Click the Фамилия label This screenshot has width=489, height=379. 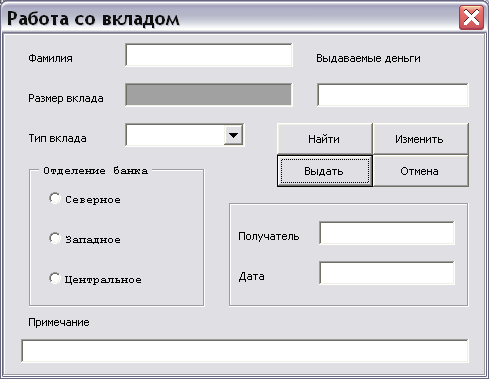click(x=50, y=58)
